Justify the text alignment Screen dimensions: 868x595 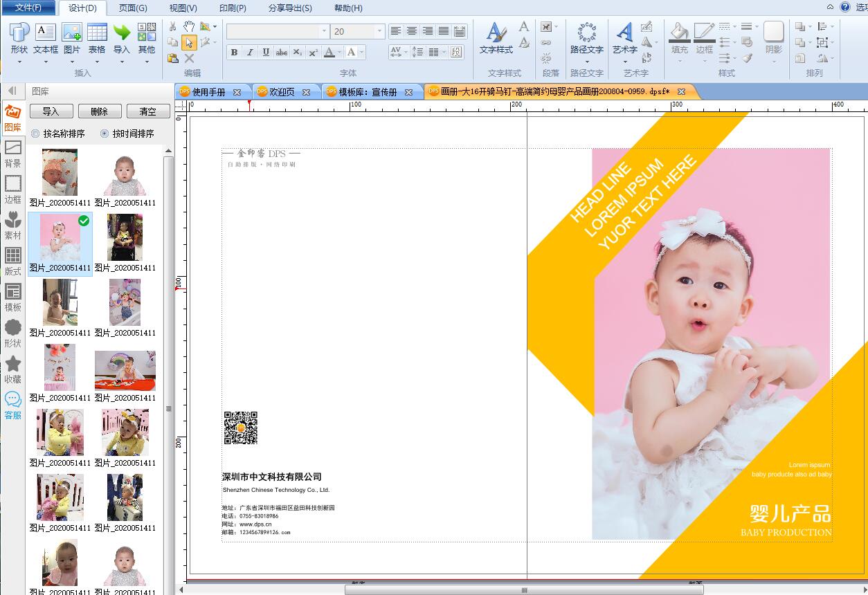pyautogui.click(x=444, y=31)
